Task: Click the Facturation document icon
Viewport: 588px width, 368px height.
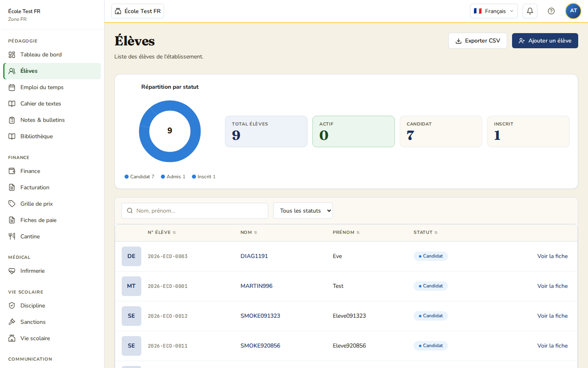Action: pos(12,188)
